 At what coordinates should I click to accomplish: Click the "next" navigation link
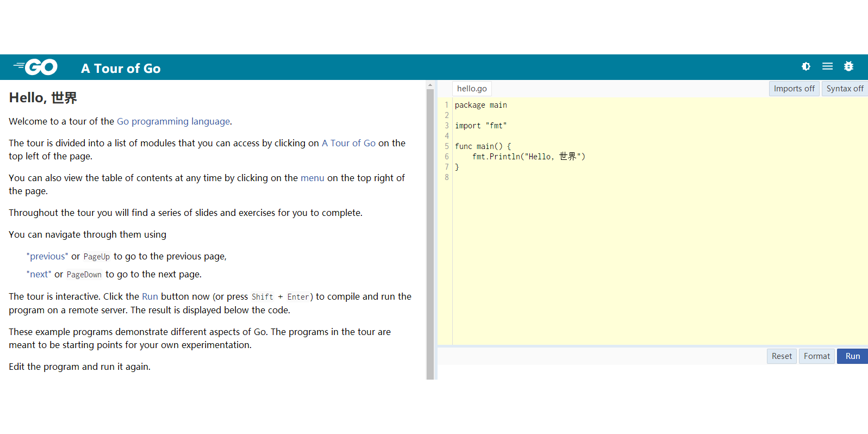[x=39, y=274]
